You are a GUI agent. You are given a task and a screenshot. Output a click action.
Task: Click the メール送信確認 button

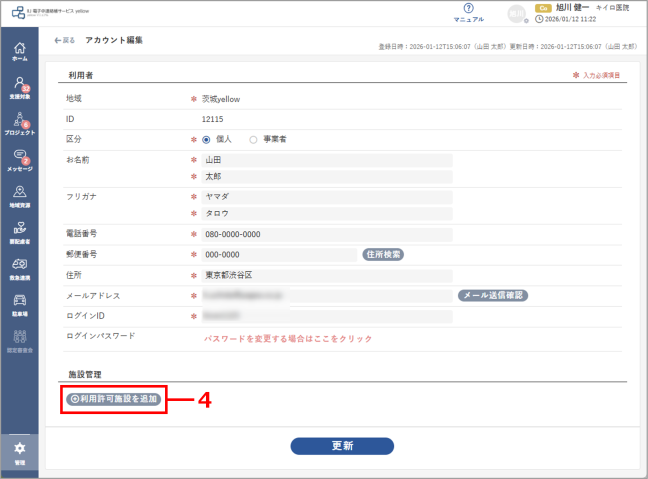[x=493, y=295]
